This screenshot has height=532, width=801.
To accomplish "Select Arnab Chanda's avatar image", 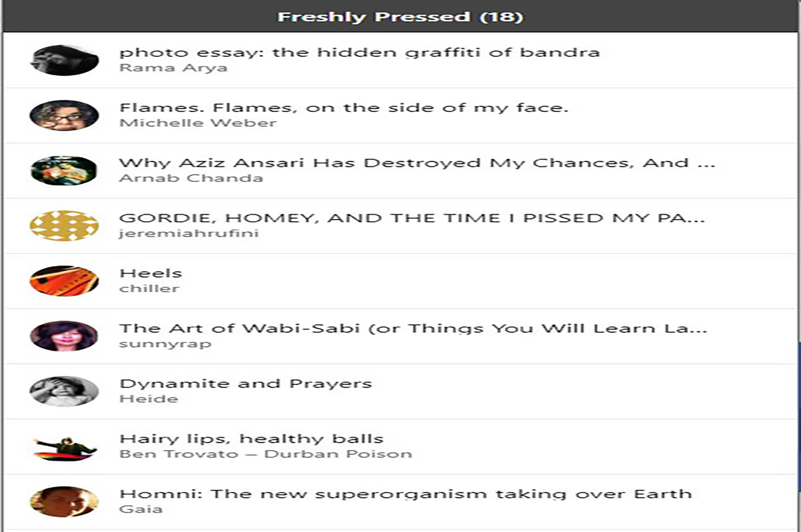I will [64, 170].
